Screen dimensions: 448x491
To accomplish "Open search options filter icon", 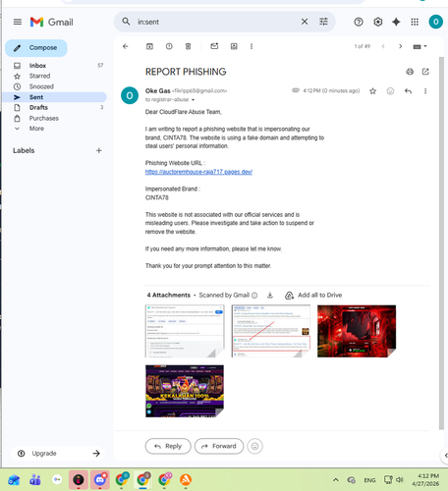I will 323,22.
